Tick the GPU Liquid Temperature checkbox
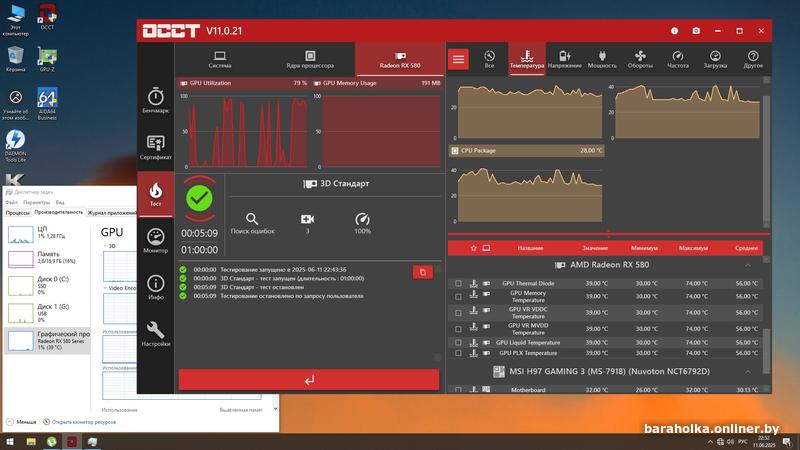 458,342
